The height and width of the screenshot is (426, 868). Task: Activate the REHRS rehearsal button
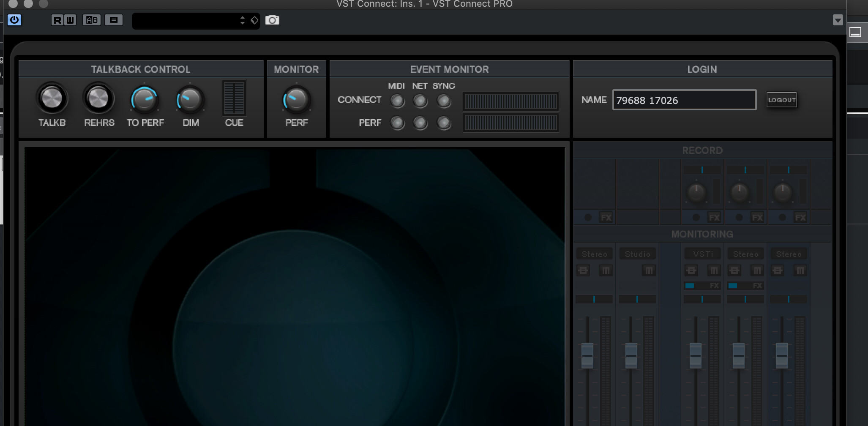pos(98,98)
